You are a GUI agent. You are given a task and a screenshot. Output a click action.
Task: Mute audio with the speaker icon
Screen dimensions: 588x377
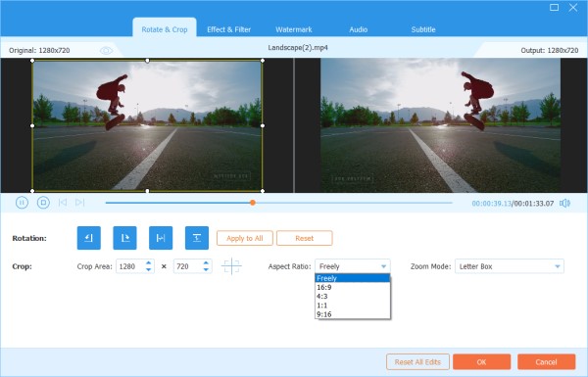[x=564, y=203]
